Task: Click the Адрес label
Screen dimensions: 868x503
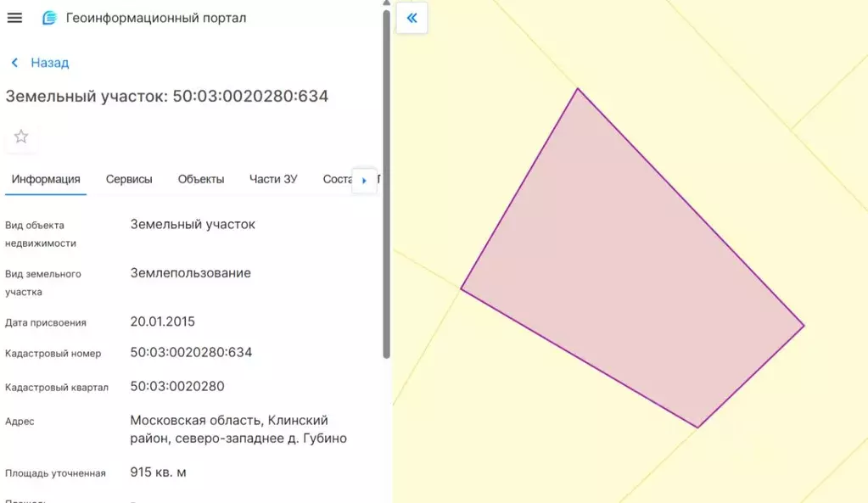Action: coord(20,421)
